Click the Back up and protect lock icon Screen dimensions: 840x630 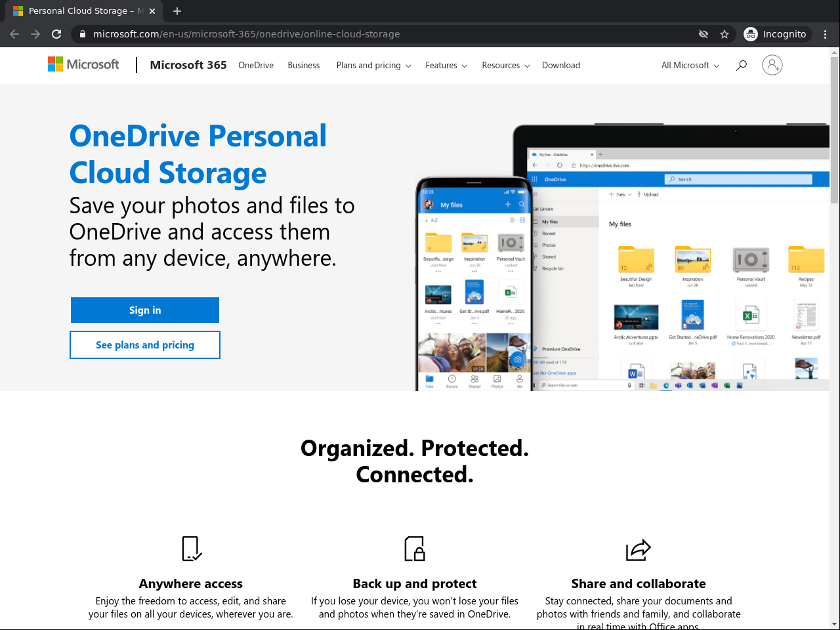[415, 549]
